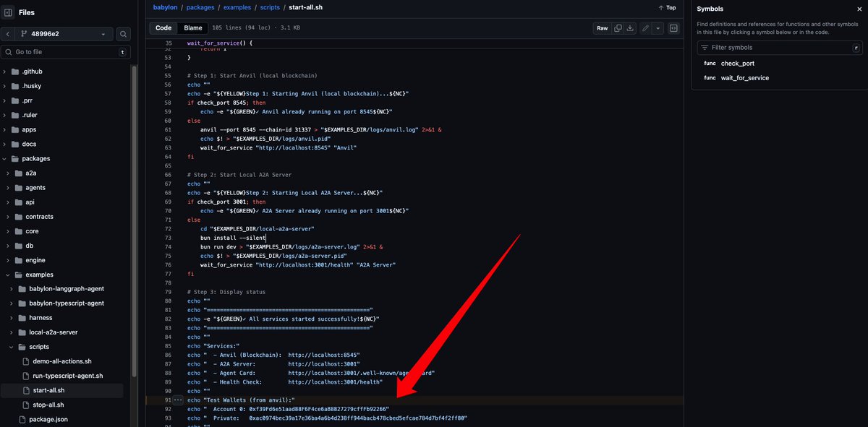Focus the Filter symbols input

[780, 47]
